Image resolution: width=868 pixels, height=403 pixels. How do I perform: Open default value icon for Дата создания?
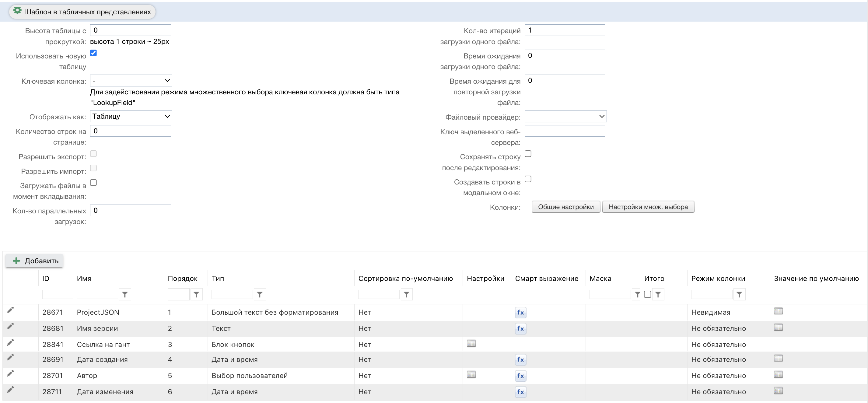coord(779,359)
